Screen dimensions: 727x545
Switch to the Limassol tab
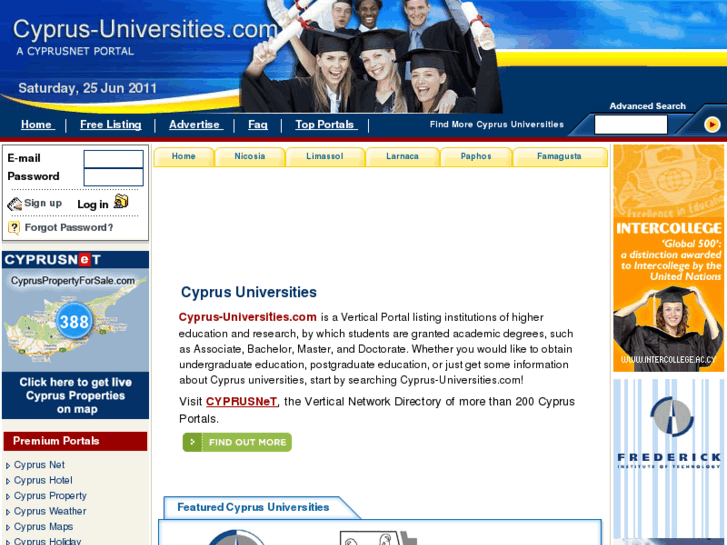pyautogui.click(x=325, y=157)
